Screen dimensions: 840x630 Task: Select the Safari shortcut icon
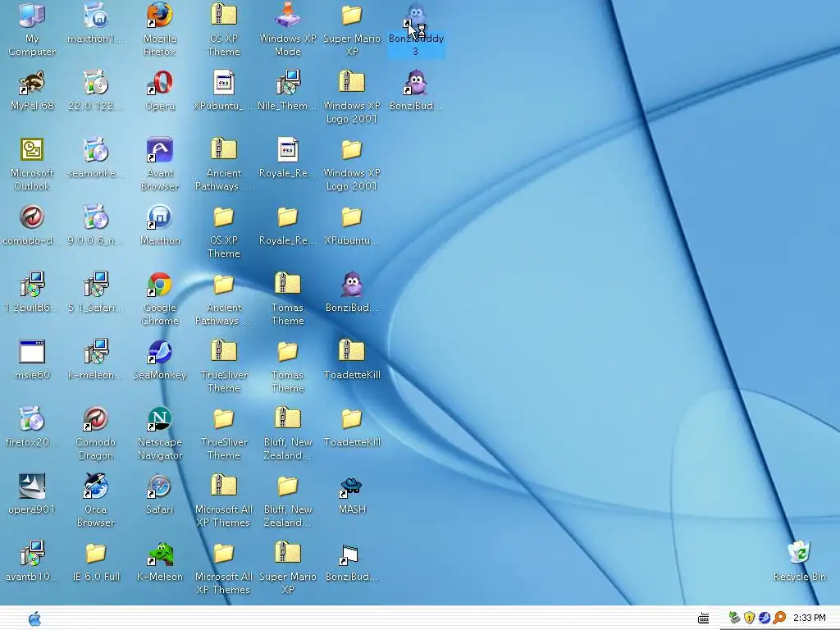tap(160, 486)
